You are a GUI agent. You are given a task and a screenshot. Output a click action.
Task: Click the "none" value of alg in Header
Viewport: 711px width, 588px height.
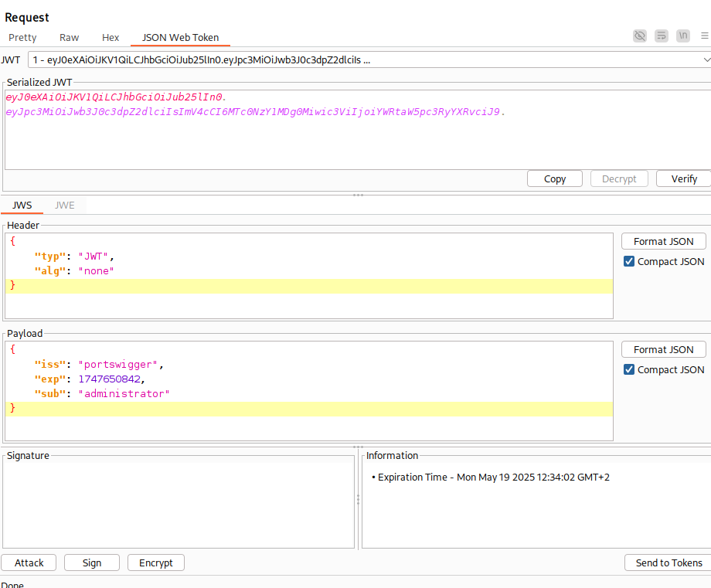point(96,270)
